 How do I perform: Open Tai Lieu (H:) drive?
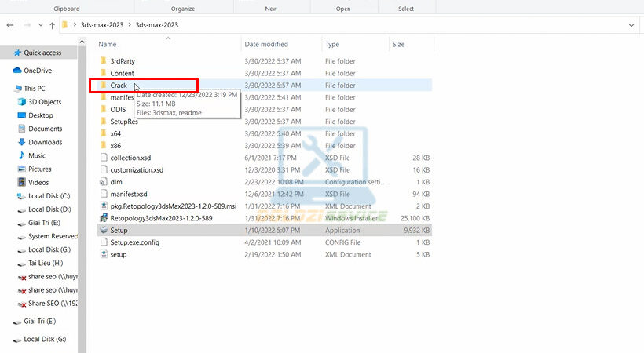tap(45, 264)
